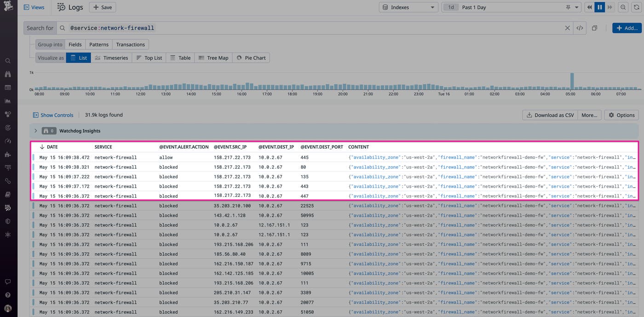Open the Options settings button
This screenshot has width=644, height=317.
621,115
